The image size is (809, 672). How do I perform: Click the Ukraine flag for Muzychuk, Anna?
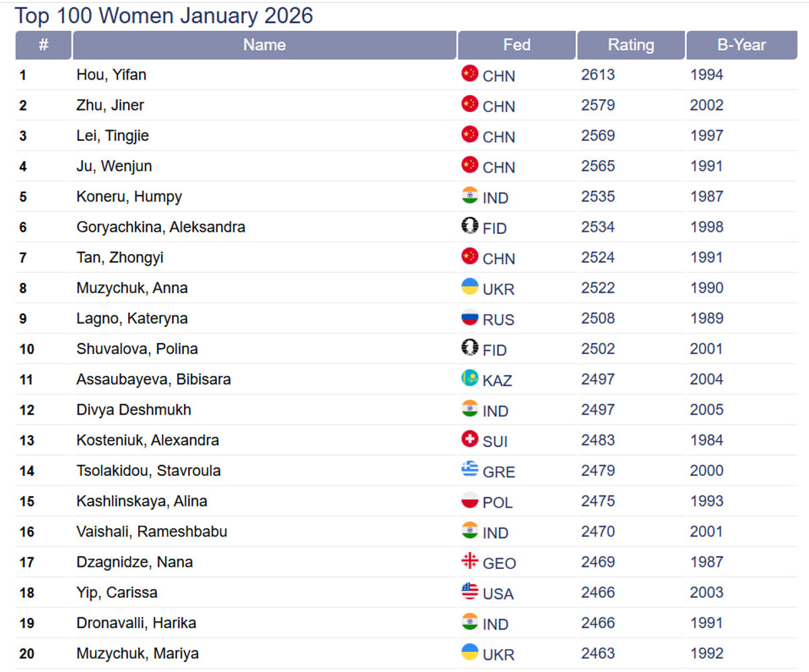tap(470, 287)
